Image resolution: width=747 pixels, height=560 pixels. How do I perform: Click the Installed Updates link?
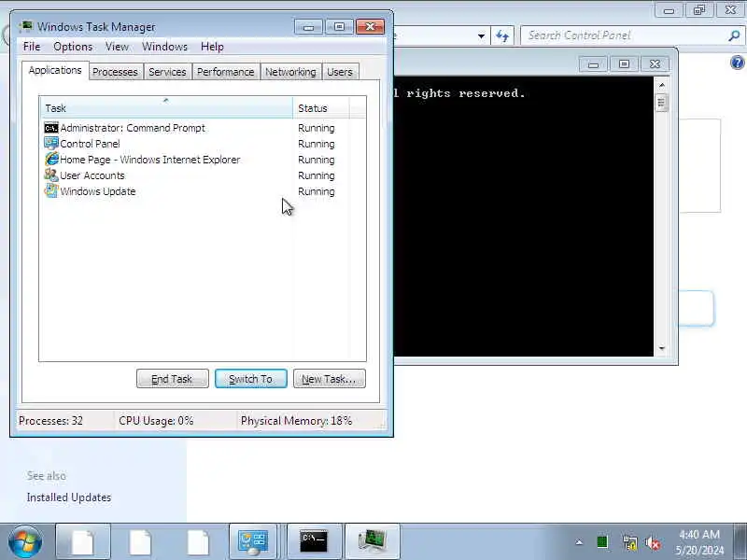click(x=69, y=497)
